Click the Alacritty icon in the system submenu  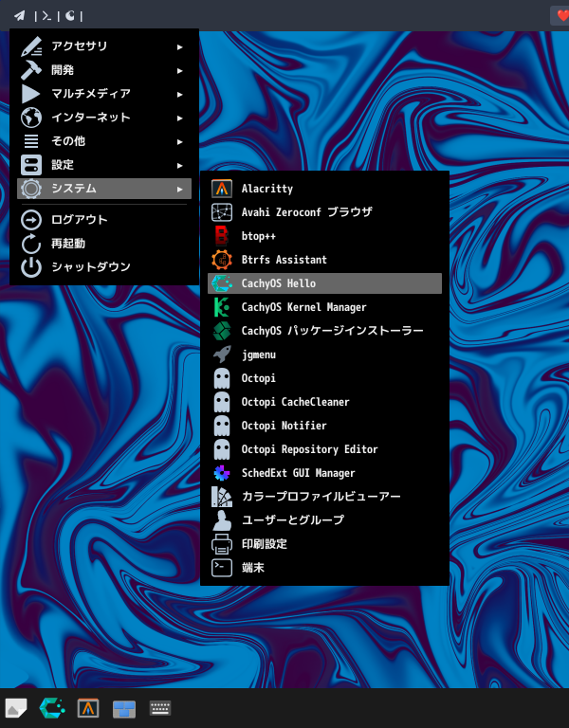[222, 189]
